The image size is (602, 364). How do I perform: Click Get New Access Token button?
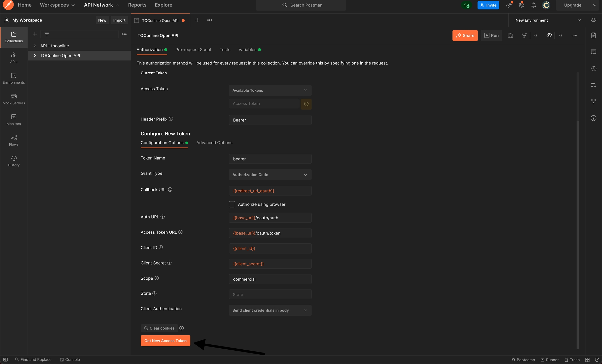[165, 340]
